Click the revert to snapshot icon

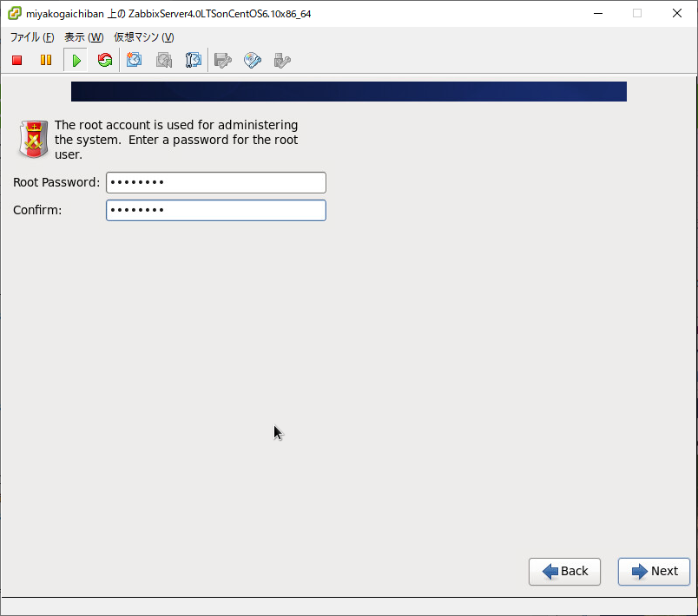164,60
